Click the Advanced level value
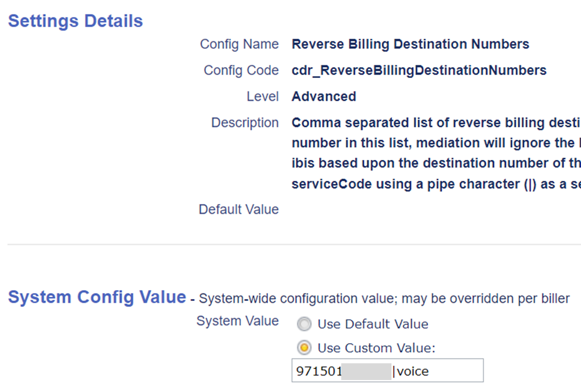Image resolution: width=581 pixels, height=392 pixels. tap(324, 97)
